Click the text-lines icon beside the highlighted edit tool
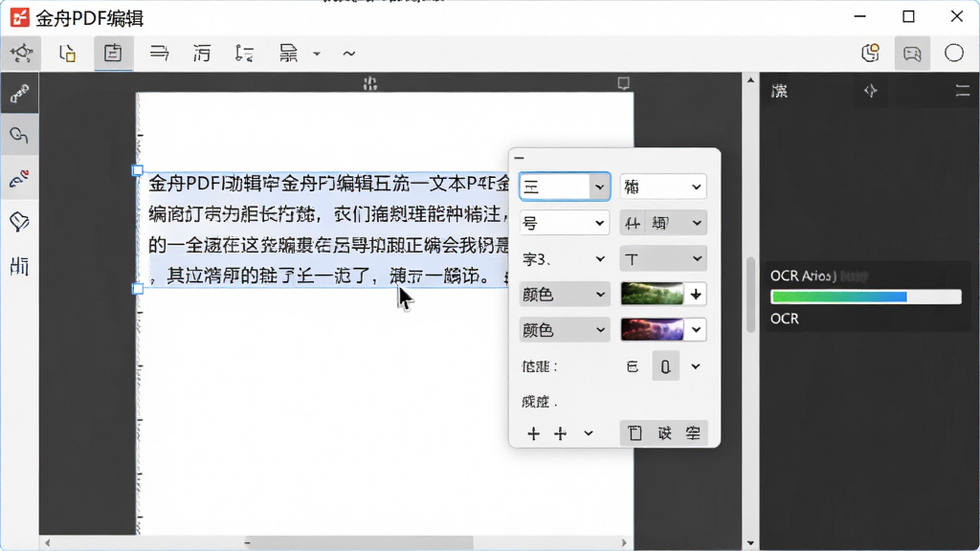The image size is (980, 551). pyautogui.click(x=160, y=54)
